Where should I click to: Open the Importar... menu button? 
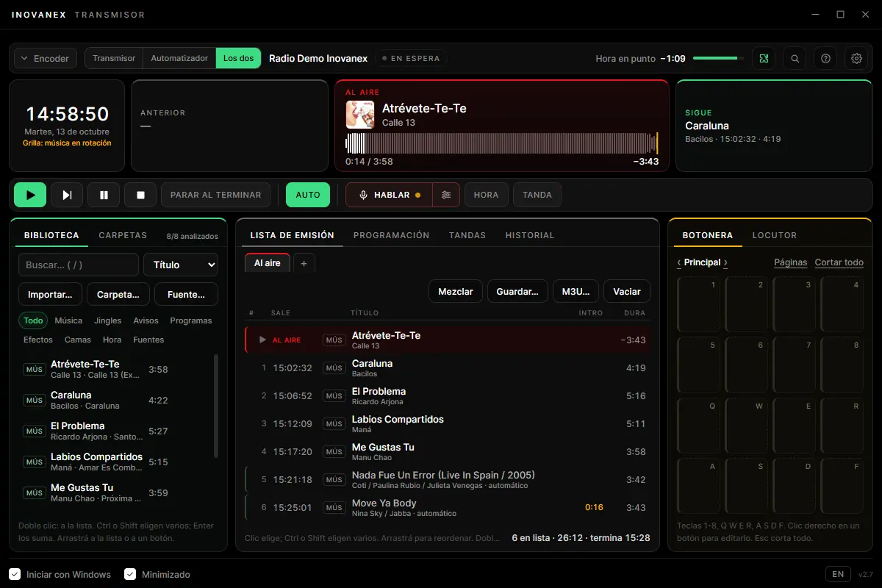pos(50,294)
